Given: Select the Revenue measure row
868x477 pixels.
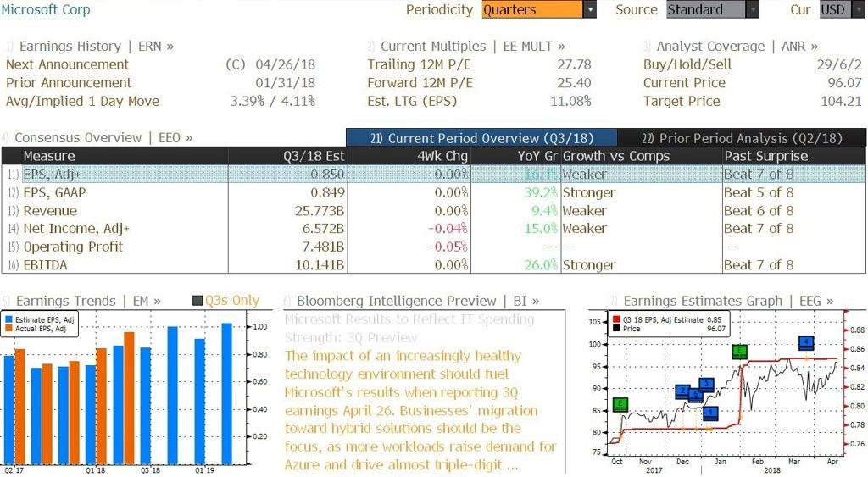Looking at the screenshot, I should click(x=433, y=211).
